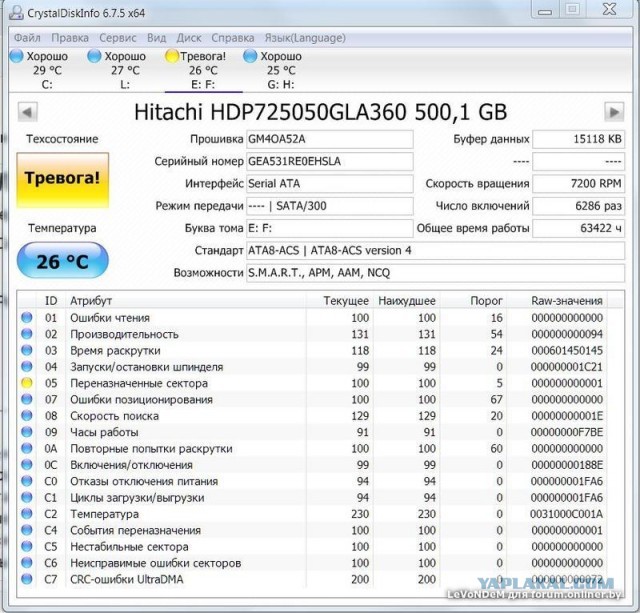Click the Нестабильные сектора attribute name
This screenshot has width=640, height=613.
point(129,546)
